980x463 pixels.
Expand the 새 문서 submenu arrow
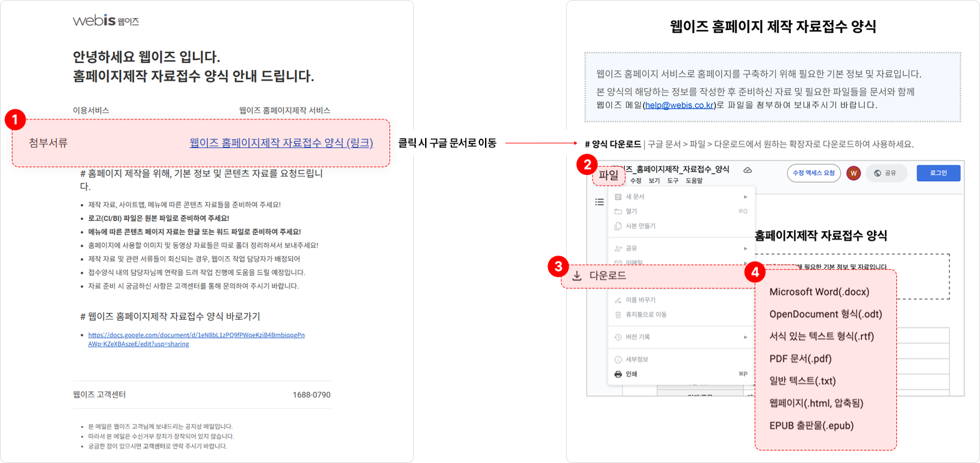point(745,197)
